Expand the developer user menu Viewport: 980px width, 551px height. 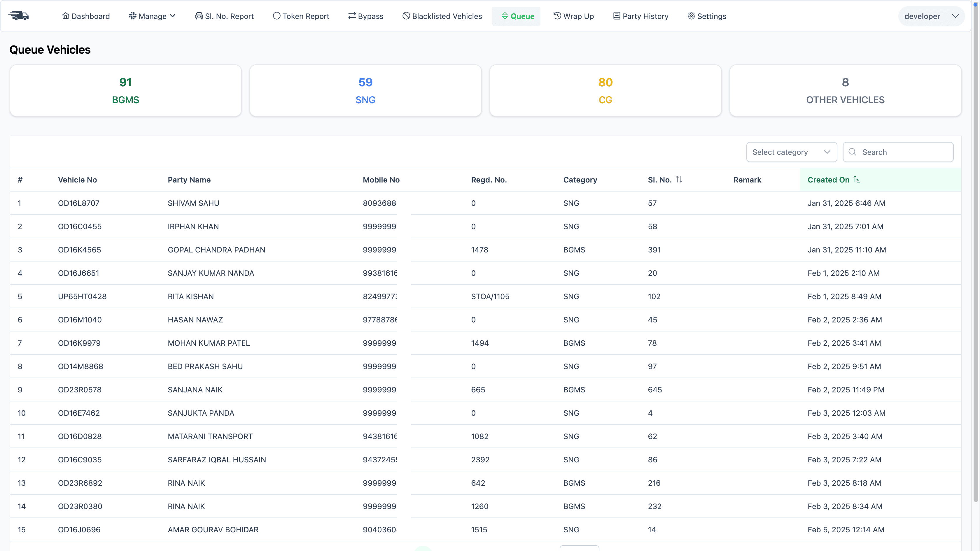(x=931, y=16)
